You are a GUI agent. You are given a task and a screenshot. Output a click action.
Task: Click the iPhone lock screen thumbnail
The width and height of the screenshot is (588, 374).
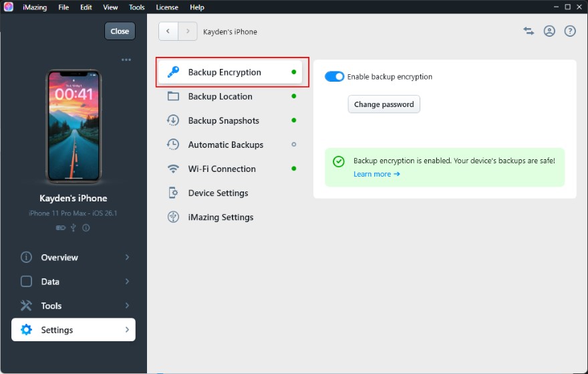tap(73, 126)
